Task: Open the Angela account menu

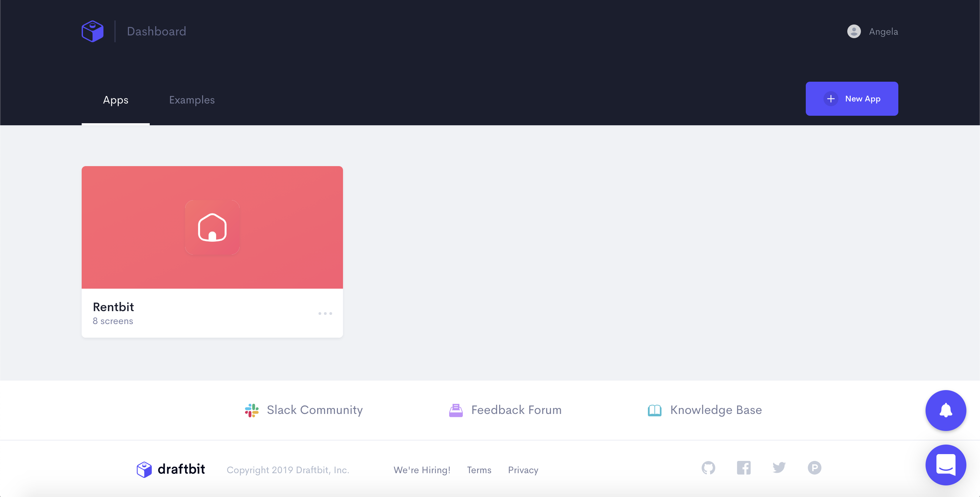Action: (x=883, y=32)
